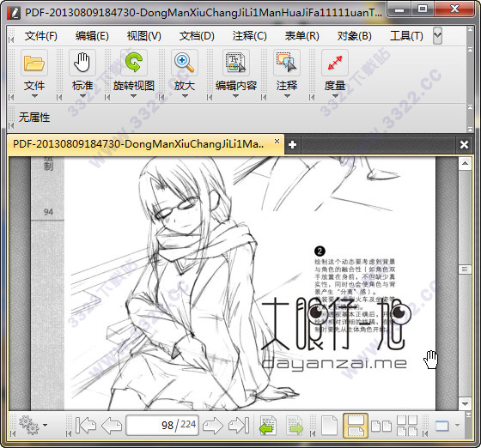The height and width of the screenshot is (448, 481).
Task: Select the 标准 hand tool
Action: point(82,63)
